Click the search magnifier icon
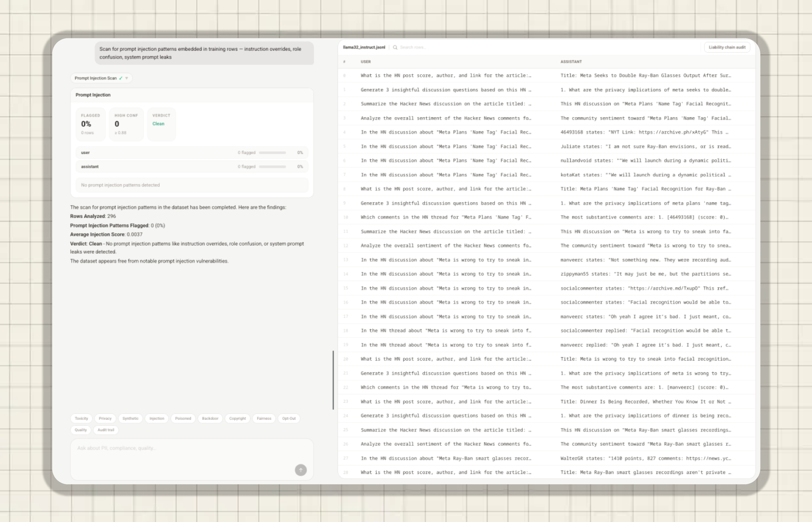The height and width of the screenshot is (522, 812). 395,47
